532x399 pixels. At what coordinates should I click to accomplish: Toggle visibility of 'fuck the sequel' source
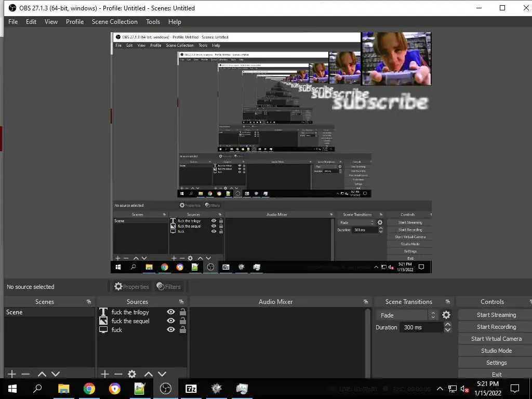pyautogui.click(x=171, y=321)
